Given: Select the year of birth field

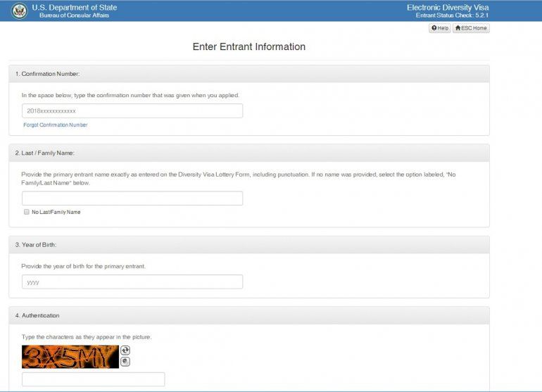Looking at the screenshot, I should coord(132,282).
